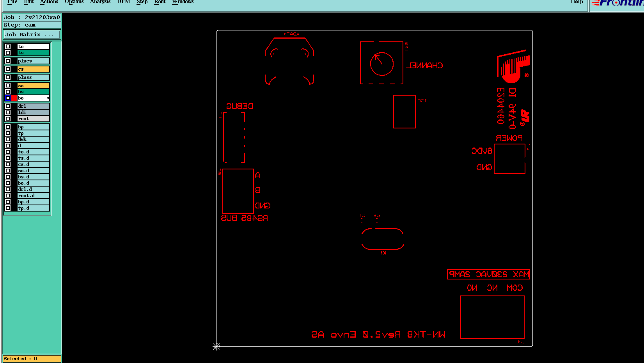Viewport: 644px width, 363px height.
Task: Click the red color swatch of layer 'bo'
Action: (x=14, y=98)
